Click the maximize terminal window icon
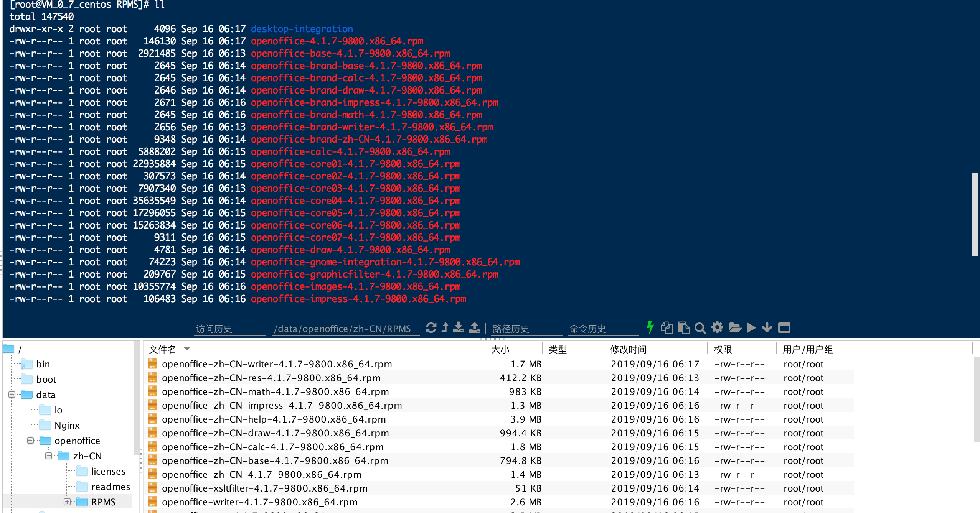The width and height of the screenshot is (980, 513). [784, 328]
